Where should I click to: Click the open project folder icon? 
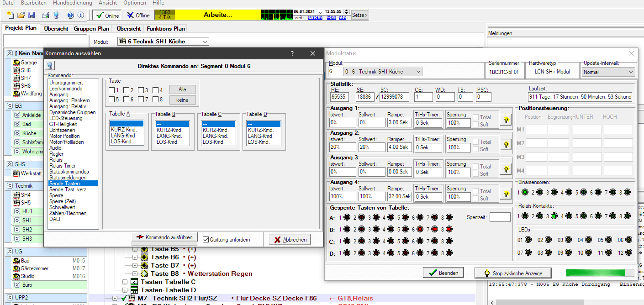tap(21, 15)
